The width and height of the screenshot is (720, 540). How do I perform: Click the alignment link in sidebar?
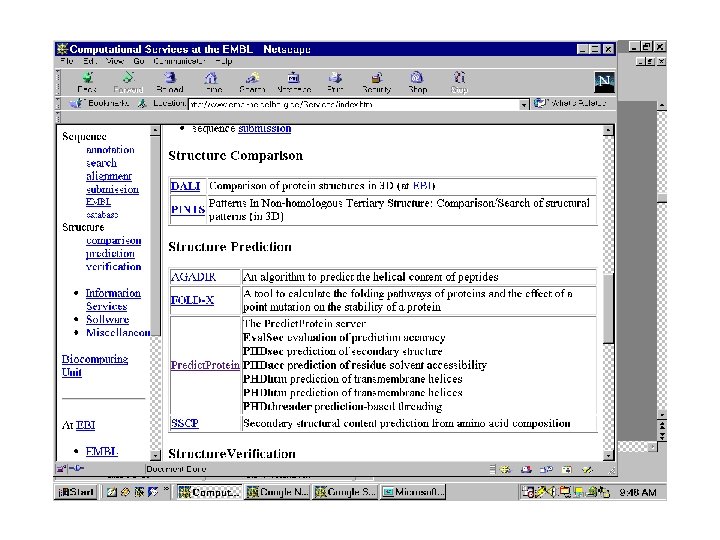point(109,176)
